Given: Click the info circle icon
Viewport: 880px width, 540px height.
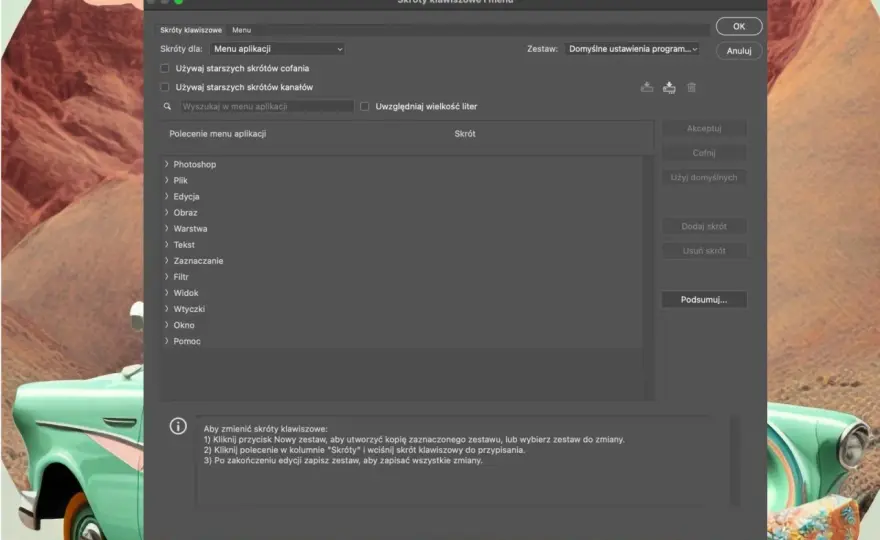Looking at the screenshot, I should [178, 426].
